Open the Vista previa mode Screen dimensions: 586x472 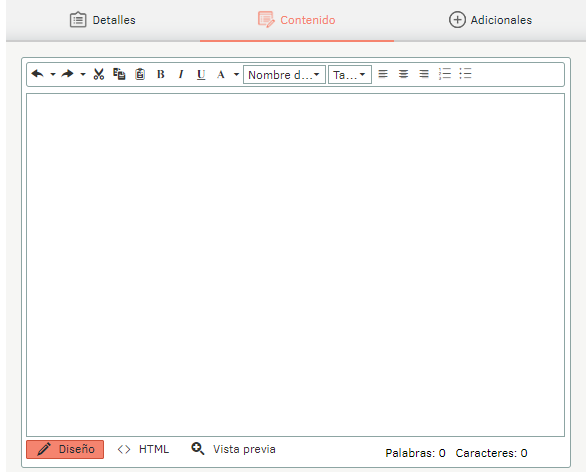[x=234, y=449]
